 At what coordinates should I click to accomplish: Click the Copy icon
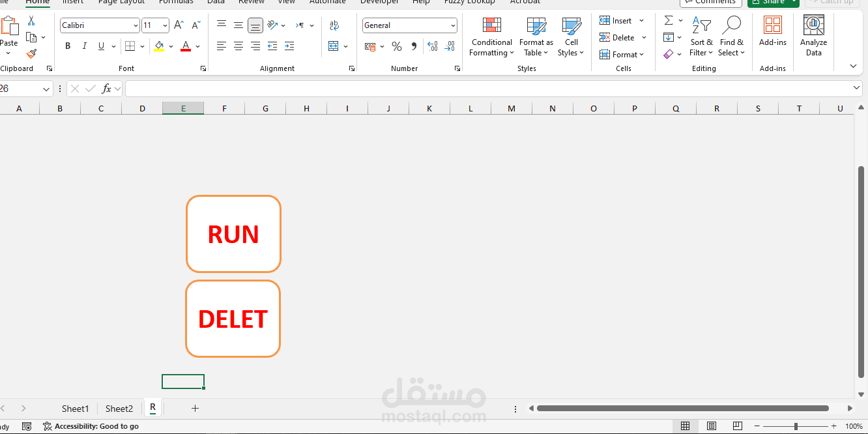pyautogui.click(x=31, y=37)
